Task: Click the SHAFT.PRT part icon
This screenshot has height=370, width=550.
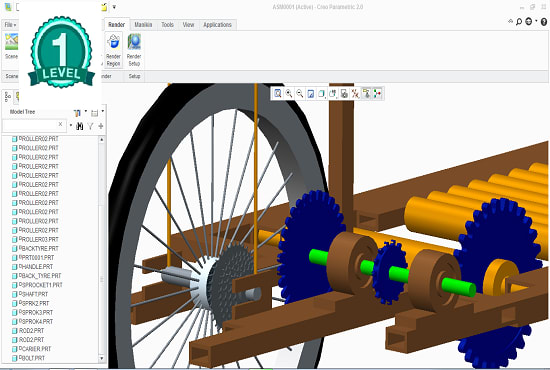Action: (14, 294)
